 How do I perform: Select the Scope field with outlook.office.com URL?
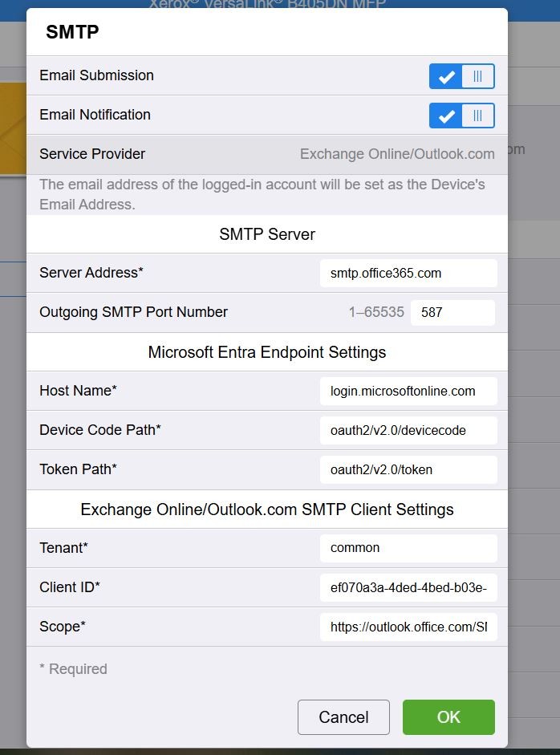pos(408,627)
